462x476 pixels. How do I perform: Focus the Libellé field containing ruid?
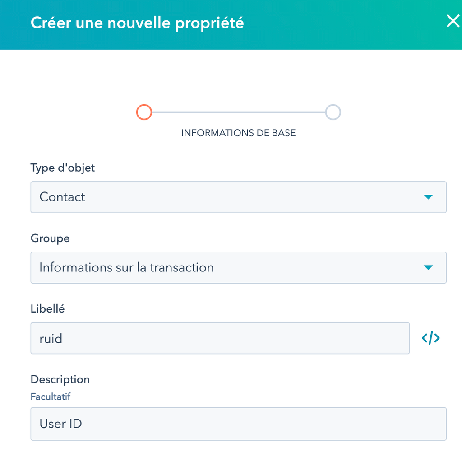[220, 338]
